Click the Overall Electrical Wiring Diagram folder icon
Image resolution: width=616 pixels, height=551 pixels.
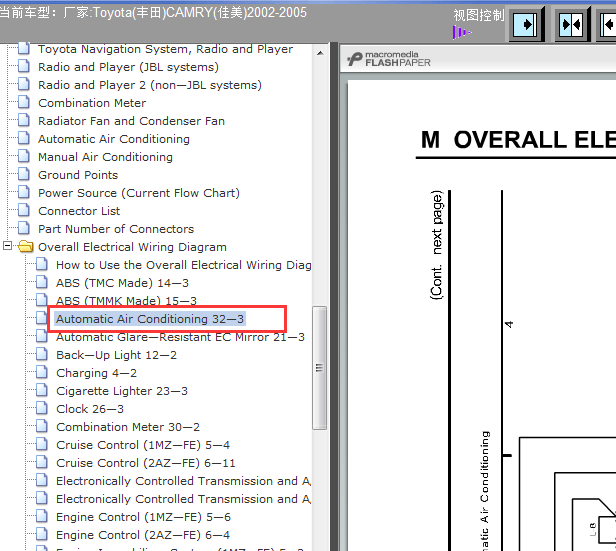click(26, 246)
